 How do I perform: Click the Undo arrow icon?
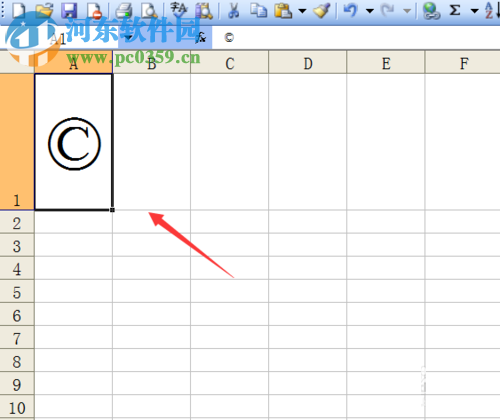tap(350, 10)
